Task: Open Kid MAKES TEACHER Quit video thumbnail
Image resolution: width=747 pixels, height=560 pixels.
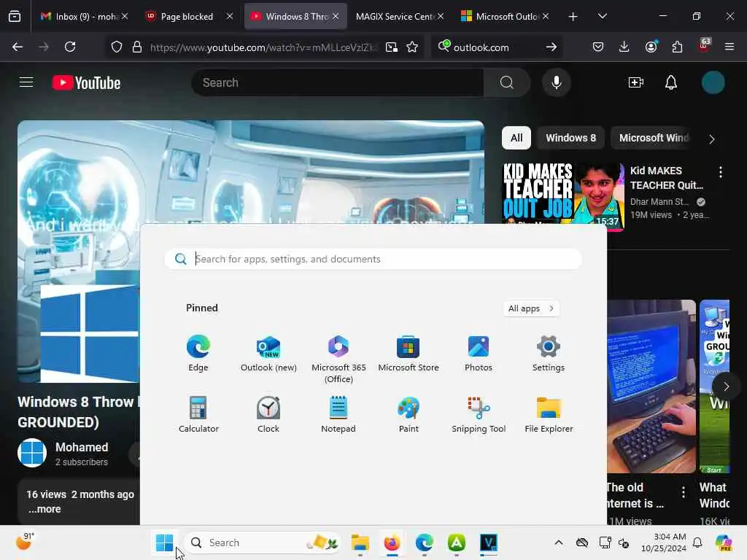Action: pos(563,195)
